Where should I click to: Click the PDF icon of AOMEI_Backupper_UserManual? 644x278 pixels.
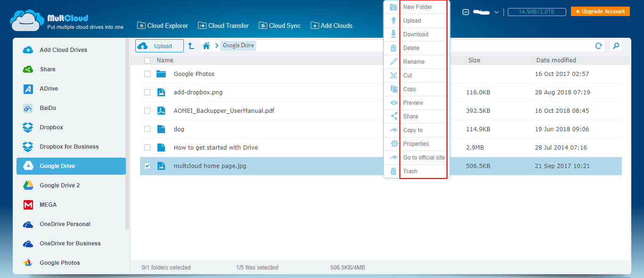coord(161,111)
